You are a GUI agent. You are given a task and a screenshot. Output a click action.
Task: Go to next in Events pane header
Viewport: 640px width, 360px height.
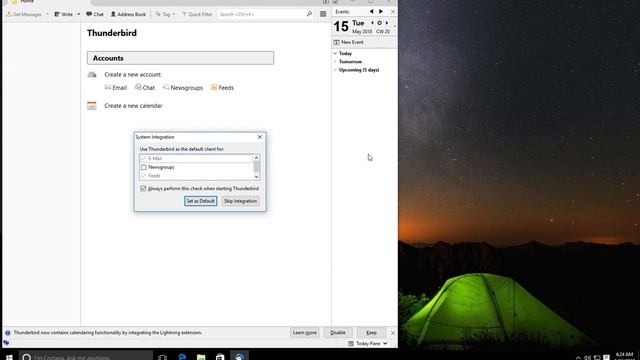381,11
